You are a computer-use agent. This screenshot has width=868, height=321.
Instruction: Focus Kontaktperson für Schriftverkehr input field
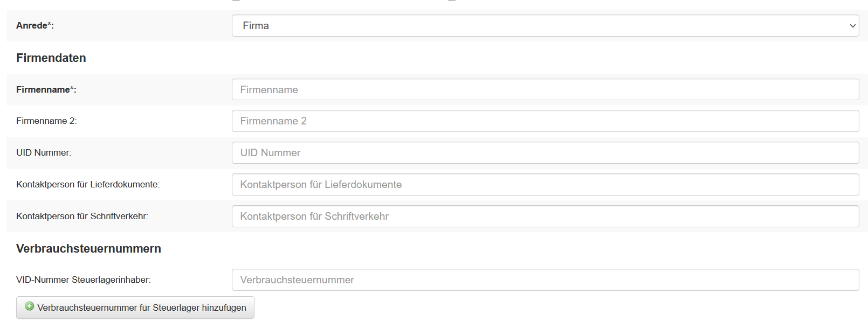545,217
